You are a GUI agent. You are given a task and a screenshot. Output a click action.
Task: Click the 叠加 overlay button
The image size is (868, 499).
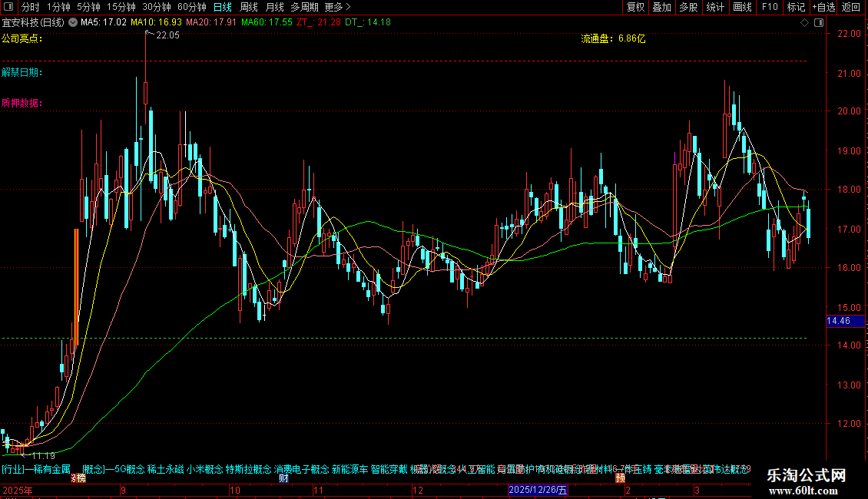coord(661,7)
